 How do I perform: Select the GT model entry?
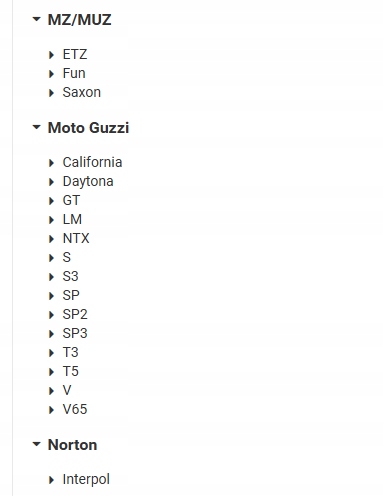(71, 200)
